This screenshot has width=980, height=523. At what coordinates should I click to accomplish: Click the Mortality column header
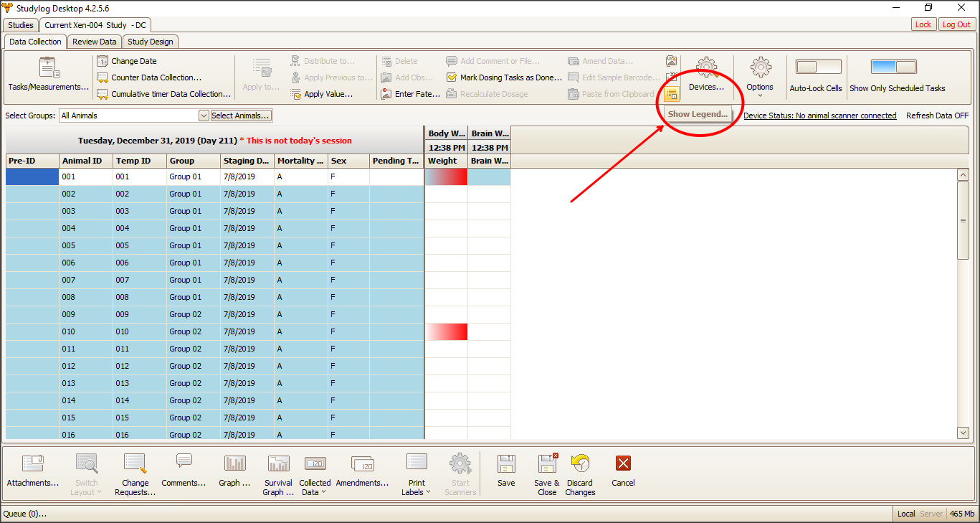pos(301,161)
